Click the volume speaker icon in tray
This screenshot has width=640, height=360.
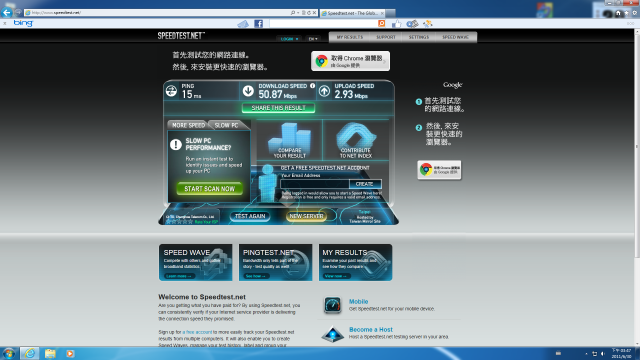click(602, 354)
